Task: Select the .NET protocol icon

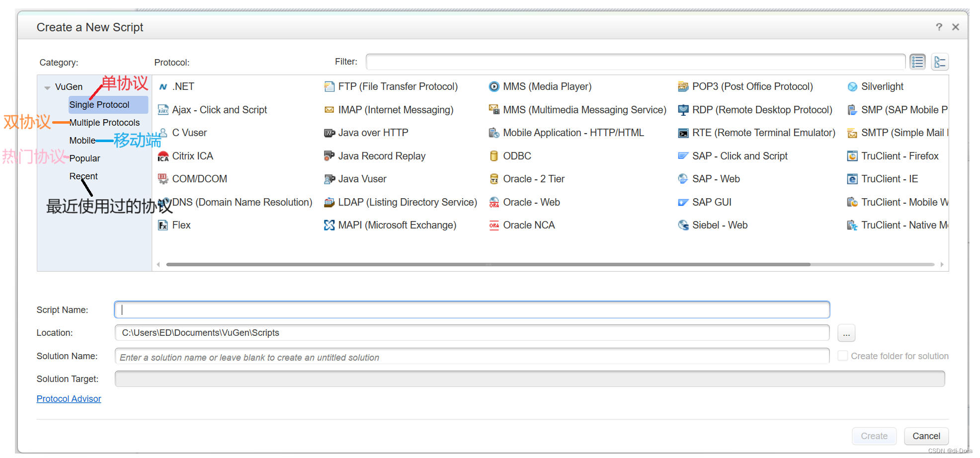Action: (x=163, y=87)
